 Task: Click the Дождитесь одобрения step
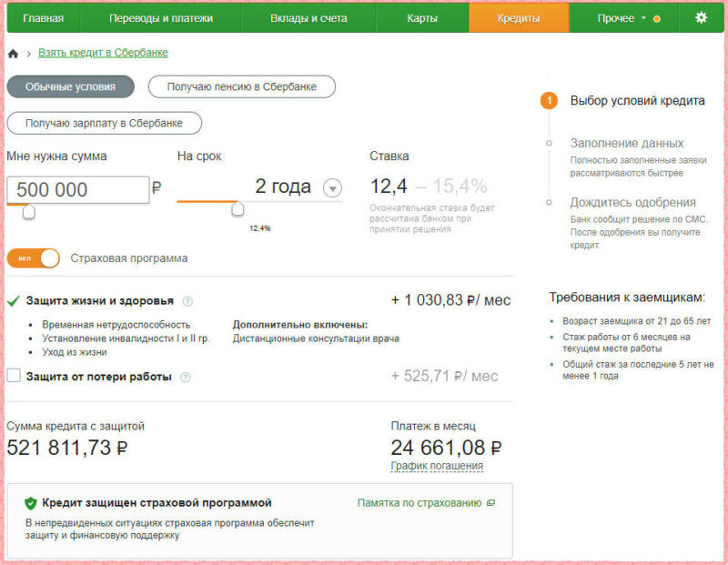coord(632,202)
